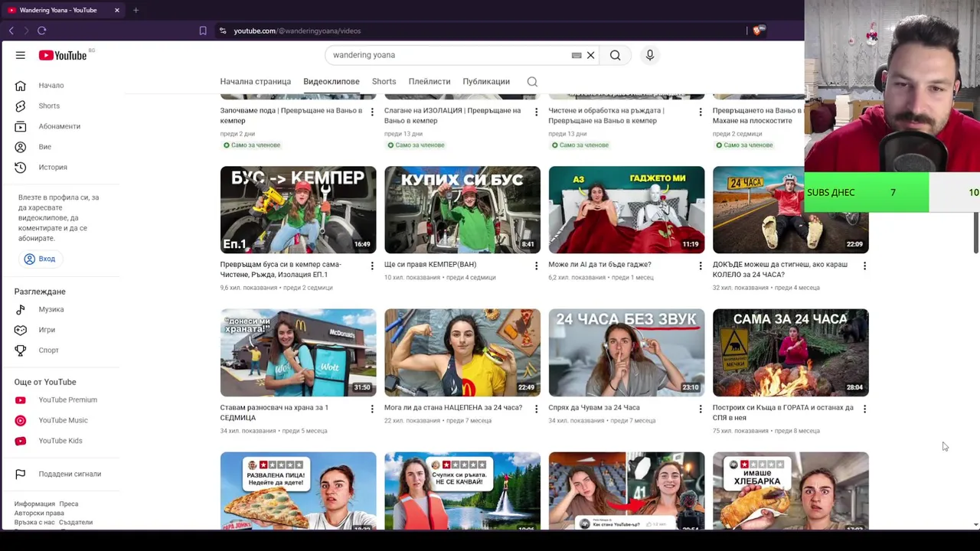Switch to Плейлисти tab
This screenshot has width=980, height=551.
[429, 81]
